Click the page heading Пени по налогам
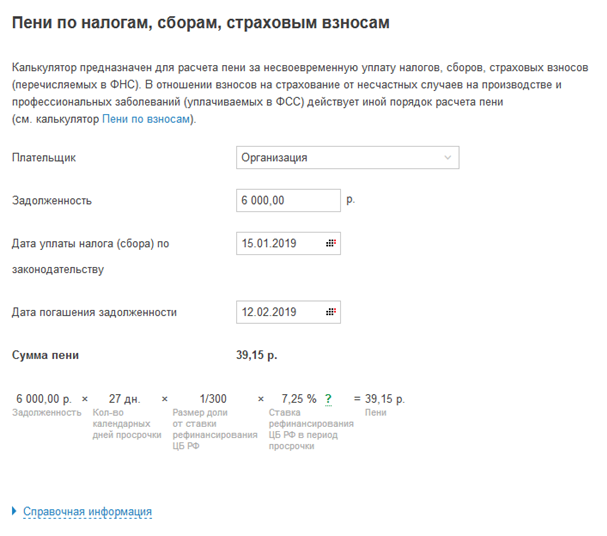 pos(201,23)
